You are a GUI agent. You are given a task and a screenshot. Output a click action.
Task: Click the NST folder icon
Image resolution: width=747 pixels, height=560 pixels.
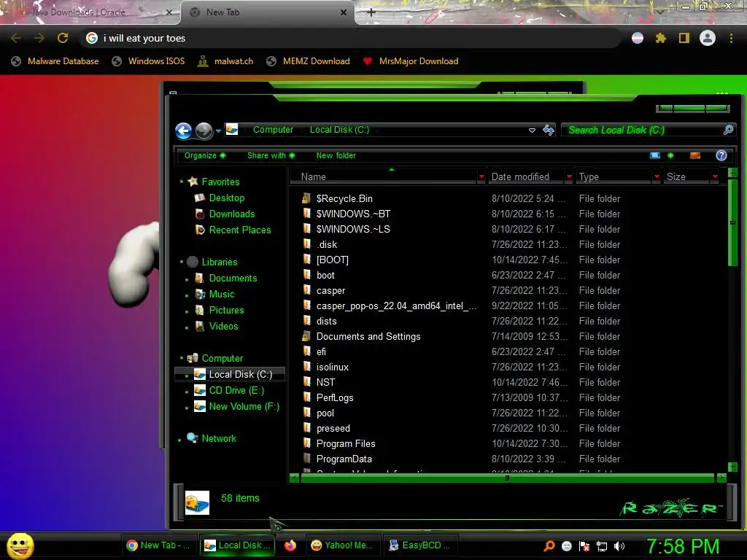pyautogui.click(x=307, y=382)
